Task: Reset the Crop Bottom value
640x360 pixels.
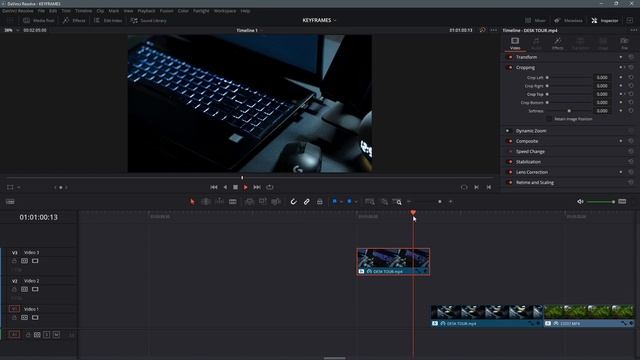Action: [x=631, y=102]
